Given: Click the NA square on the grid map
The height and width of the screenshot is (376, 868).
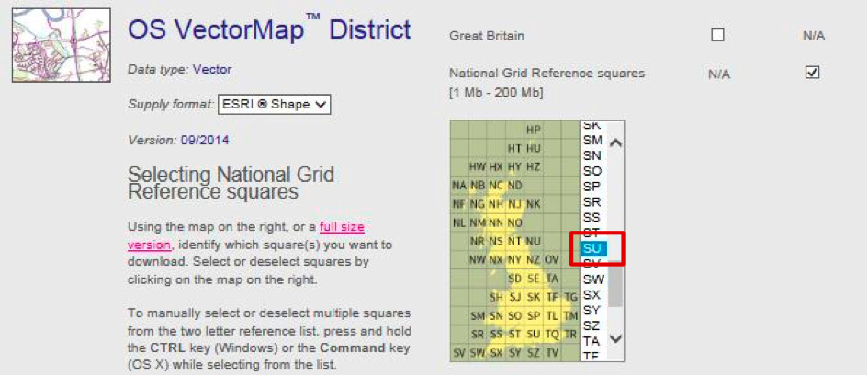Looking at the screenshot, I should pyautogui.click(x=459, y=185).
